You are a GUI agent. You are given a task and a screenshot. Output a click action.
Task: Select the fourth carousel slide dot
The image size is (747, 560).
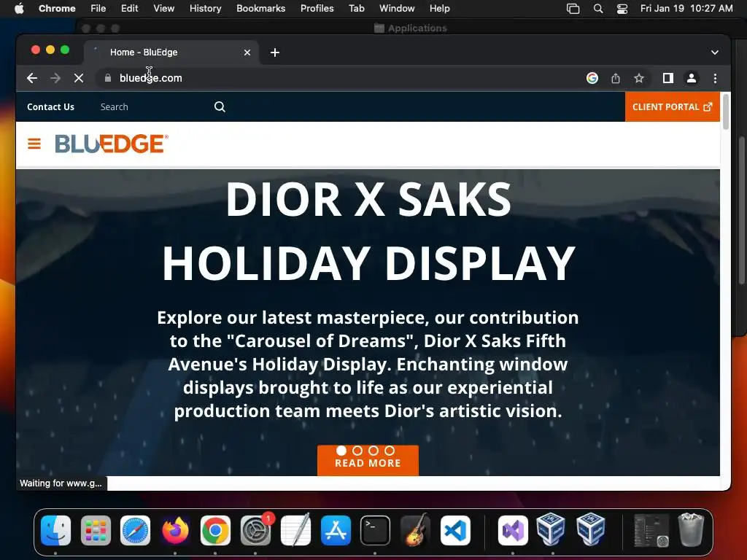pos(390,451)
